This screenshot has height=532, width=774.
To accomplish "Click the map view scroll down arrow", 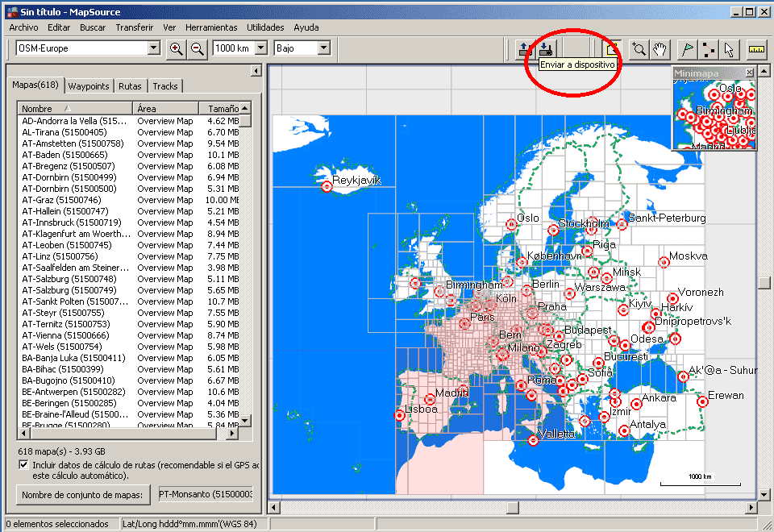I will coord(764,494).
